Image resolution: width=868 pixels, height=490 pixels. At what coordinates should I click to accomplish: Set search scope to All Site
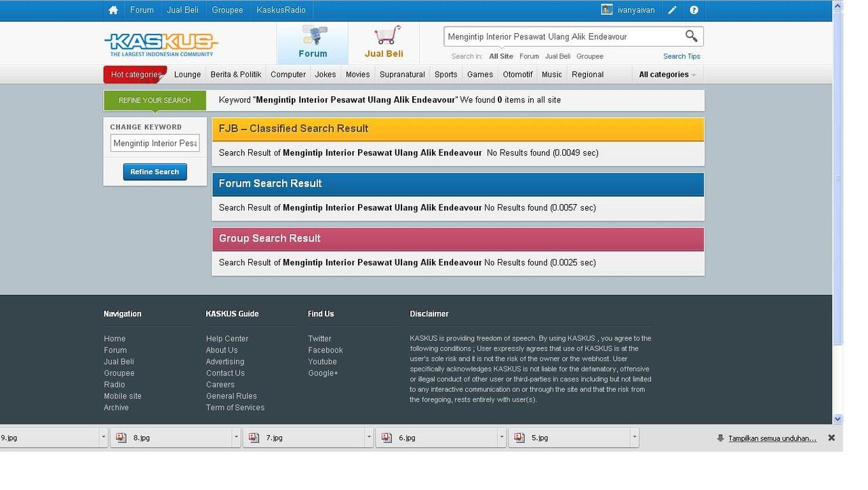pos(501,56)
